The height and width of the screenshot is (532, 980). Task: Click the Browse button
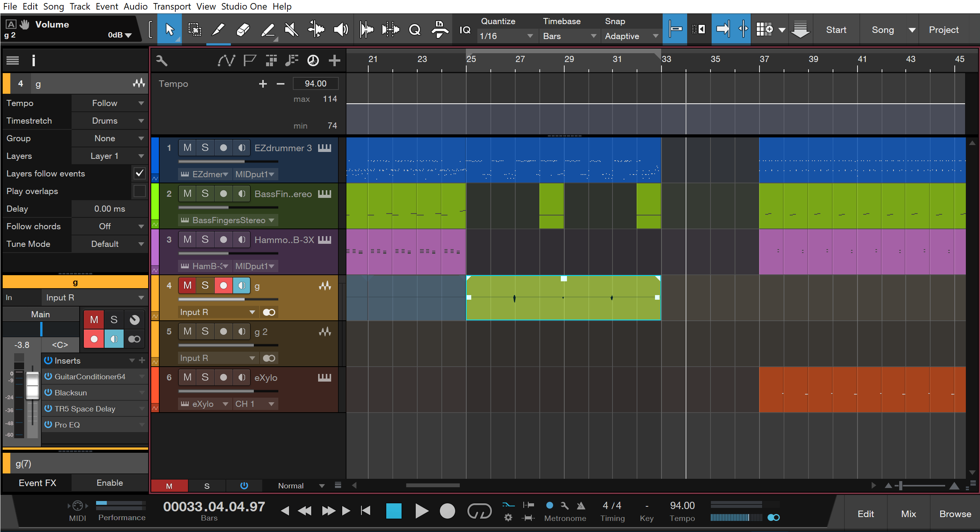(x=955, y=514)
